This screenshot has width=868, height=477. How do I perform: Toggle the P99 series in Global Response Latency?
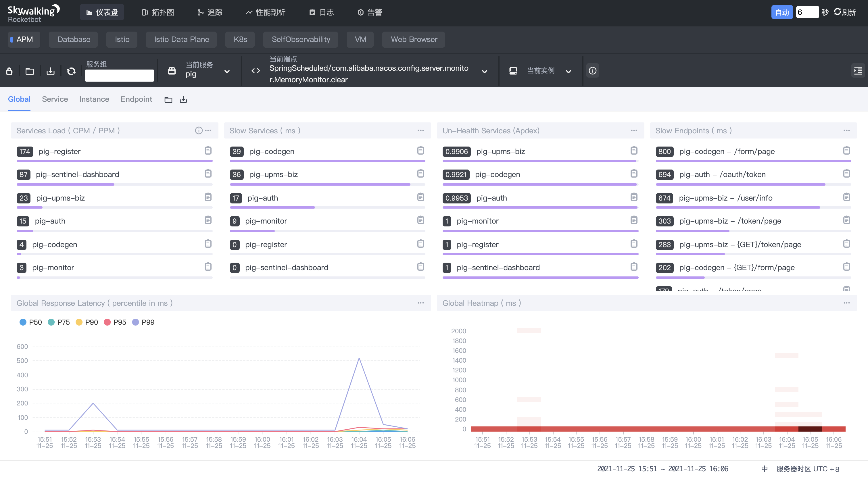tap(143, 322)
